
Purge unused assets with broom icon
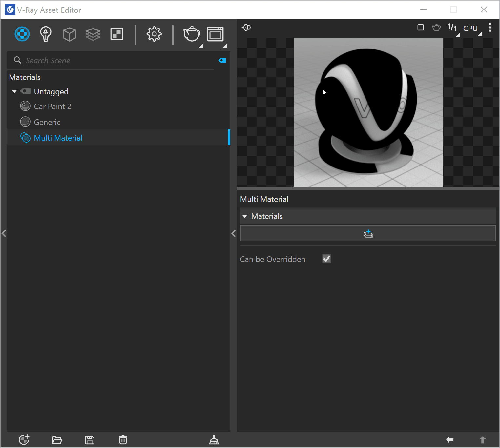214,440
